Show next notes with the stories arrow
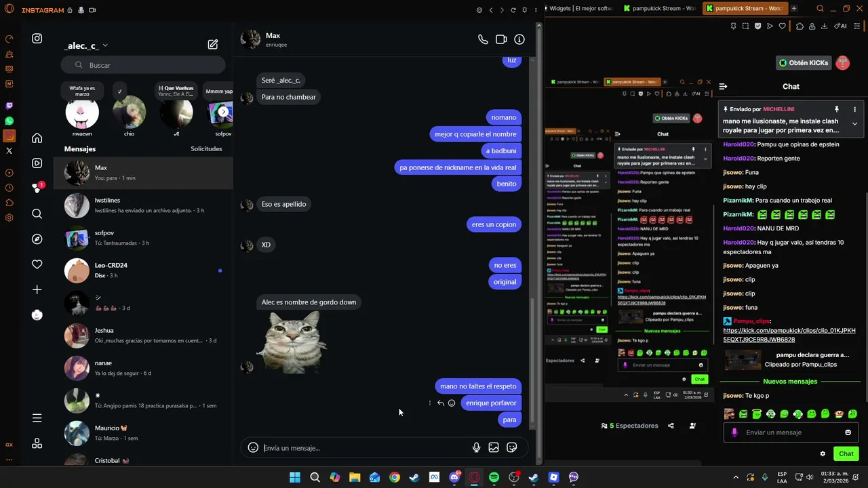This screenshot has height=488, width=868. (223, 112)
